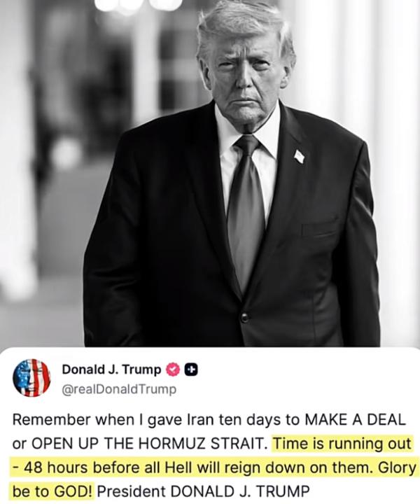This screenshot has height=504, width=420.
Task: Open the flag-painted profile avatar
Action: pyautogui.click(x=31, y=378)
